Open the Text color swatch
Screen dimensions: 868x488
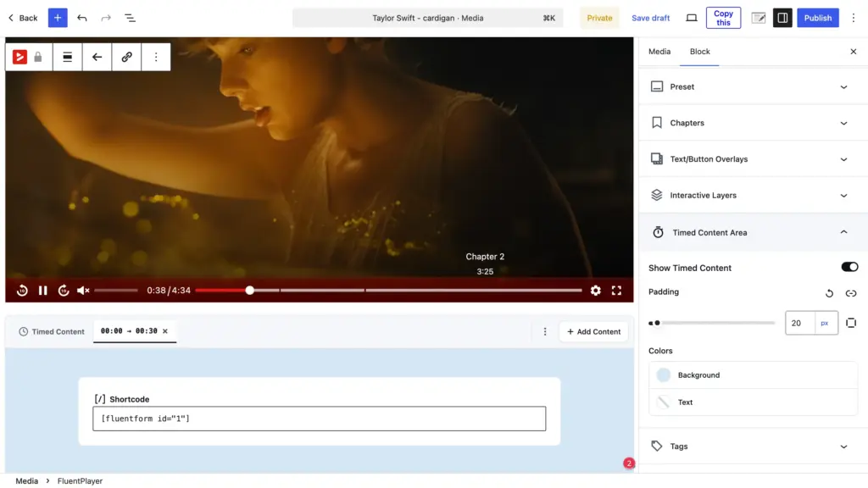753,402
